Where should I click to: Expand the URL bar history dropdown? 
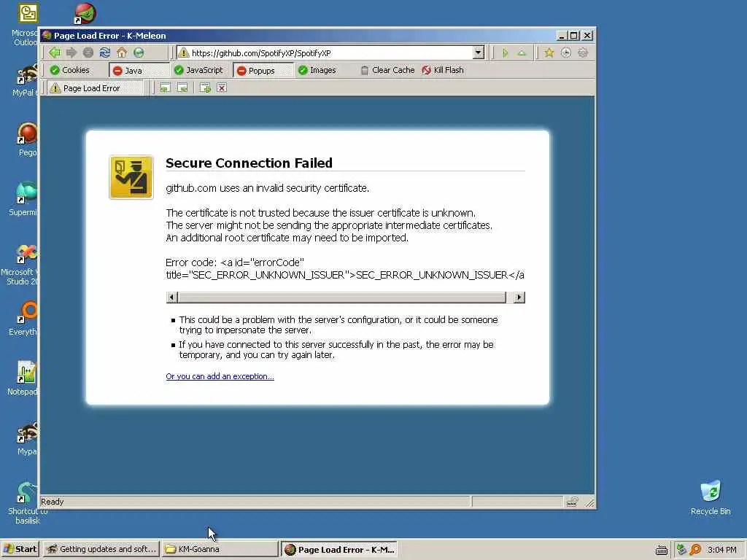479,52
